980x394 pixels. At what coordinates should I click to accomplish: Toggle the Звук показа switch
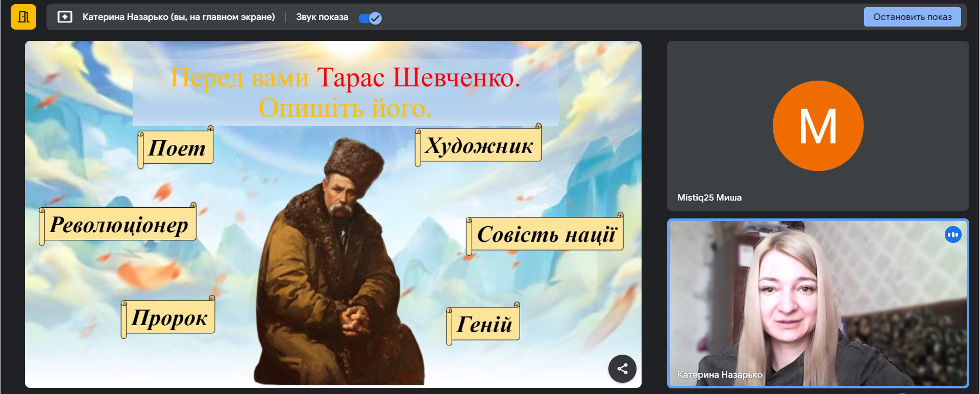pyautogui.click(x=370, y=18)
